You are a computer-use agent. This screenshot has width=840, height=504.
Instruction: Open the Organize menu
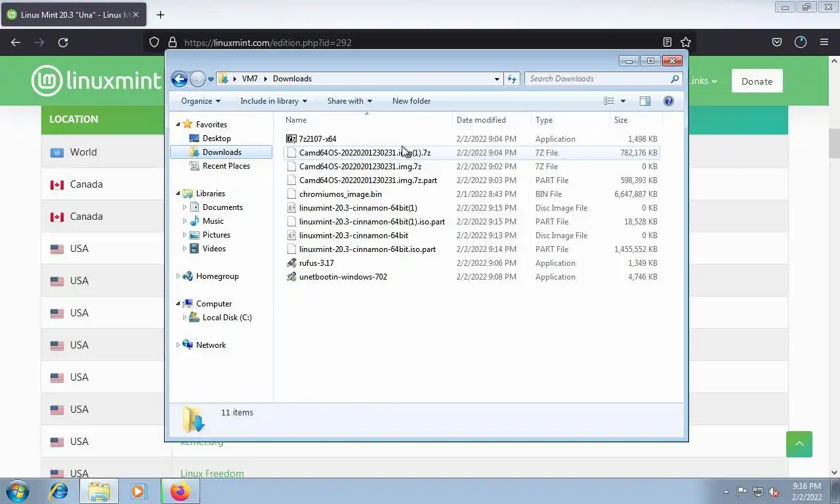point(201,101)
